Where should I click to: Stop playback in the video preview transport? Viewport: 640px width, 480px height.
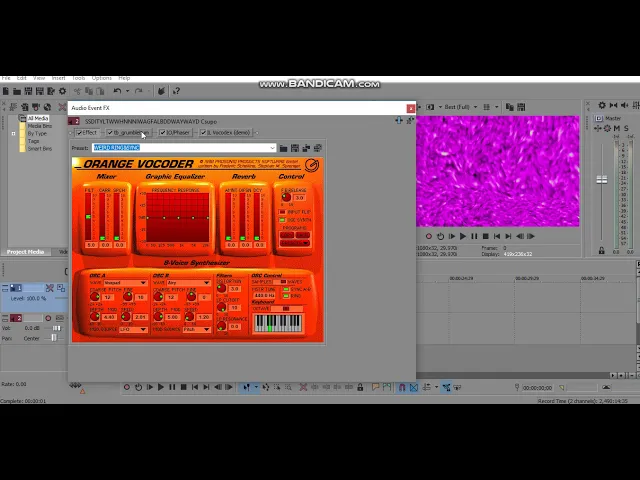point(485,236)
